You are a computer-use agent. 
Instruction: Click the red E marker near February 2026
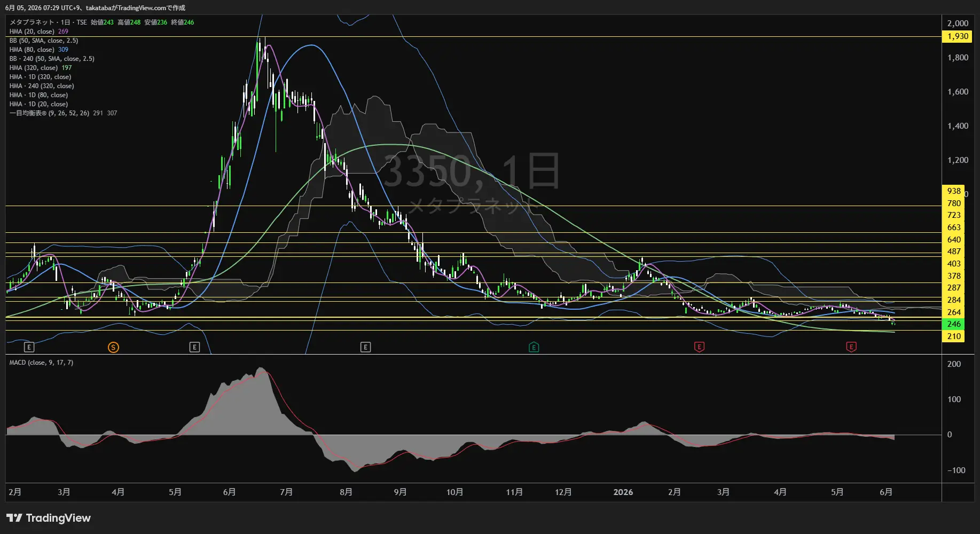click(x=699, y=348)
